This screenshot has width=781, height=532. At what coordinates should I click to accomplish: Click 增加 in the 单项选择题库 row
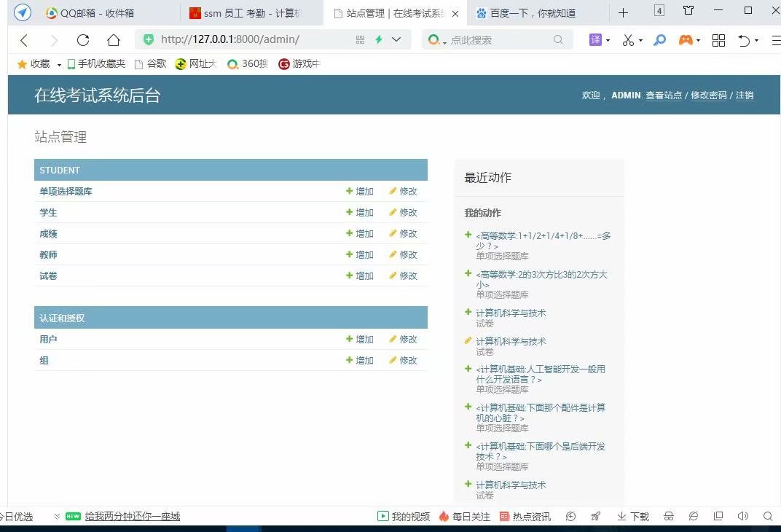[360, 191]
